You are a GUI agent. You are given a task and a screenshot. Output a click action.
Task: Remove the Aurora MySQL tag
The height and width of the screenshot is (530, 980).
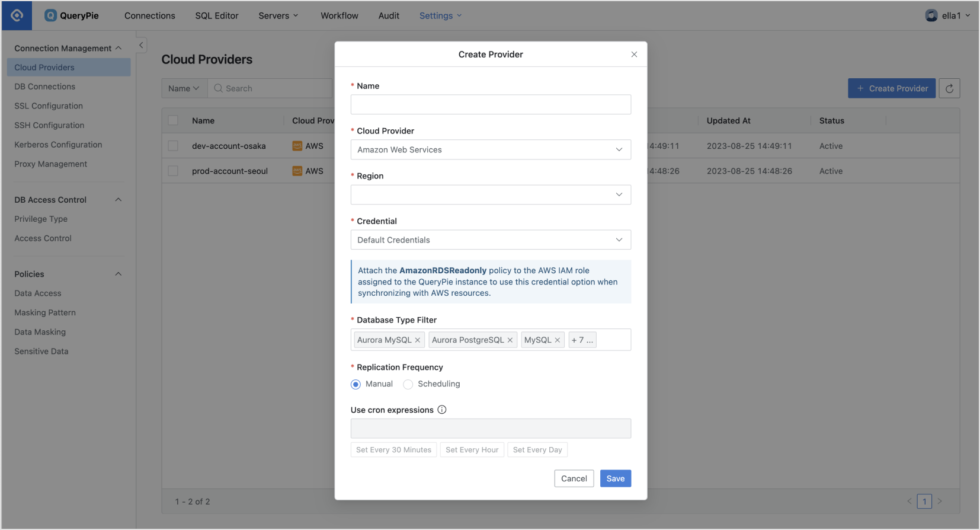pos(418,340)
